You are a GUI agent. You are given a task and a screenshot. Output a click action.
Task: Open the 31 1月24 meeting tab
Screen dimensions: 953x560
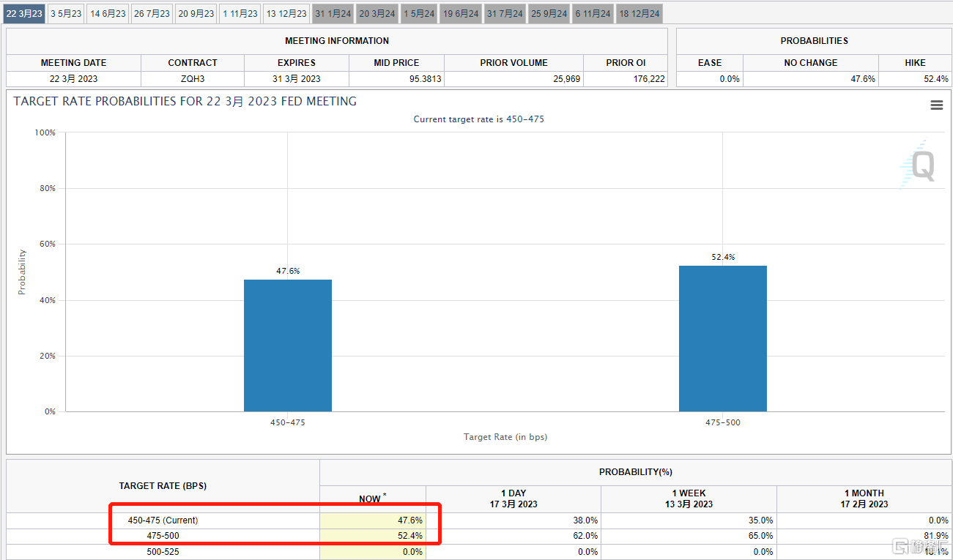pos(333,13)
